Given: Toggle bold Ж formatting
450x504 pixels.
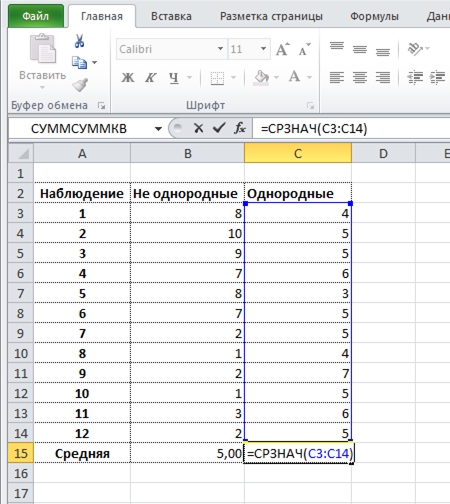Looking at the screenshot, I should (128, 78).
